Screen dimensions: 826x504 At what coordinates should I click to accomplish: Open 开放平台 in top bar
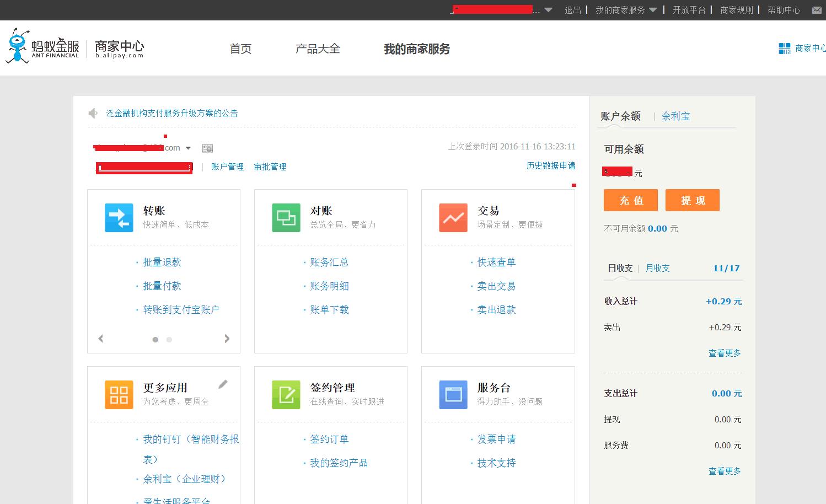[689, 10]
